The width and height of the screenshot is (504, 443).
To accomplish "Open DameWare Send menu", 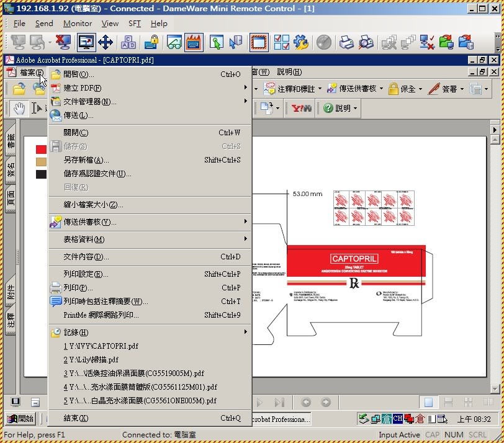I will 44,24.
